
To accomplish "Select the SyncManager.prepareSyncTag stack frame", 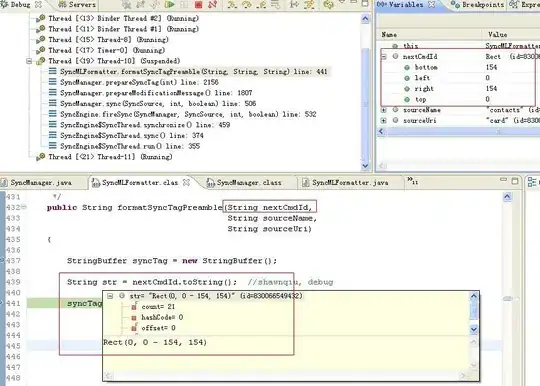I will click(x=139, y=82).
